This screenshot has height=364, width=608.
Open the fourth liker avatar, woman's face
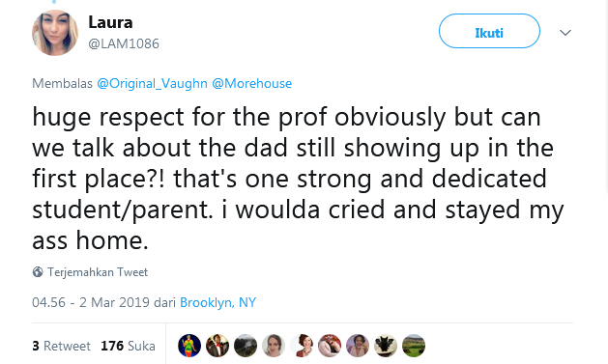click(274, 346)
